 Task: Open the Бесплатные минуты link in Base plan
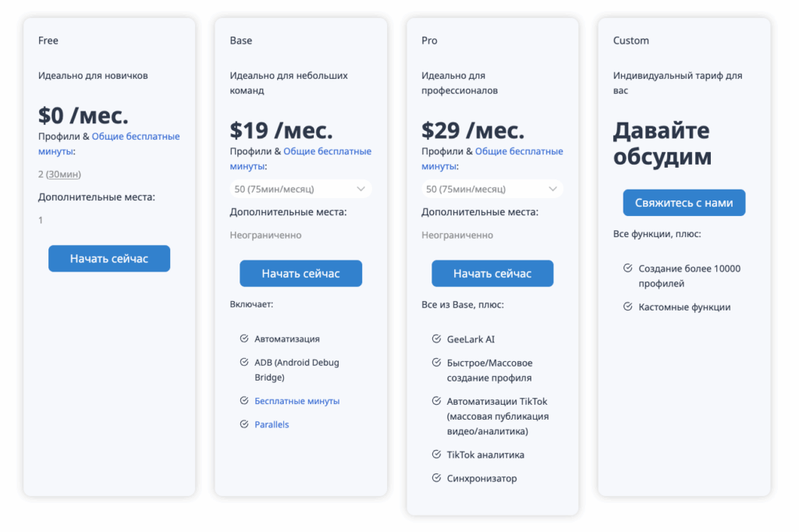[x=297, y=400]
